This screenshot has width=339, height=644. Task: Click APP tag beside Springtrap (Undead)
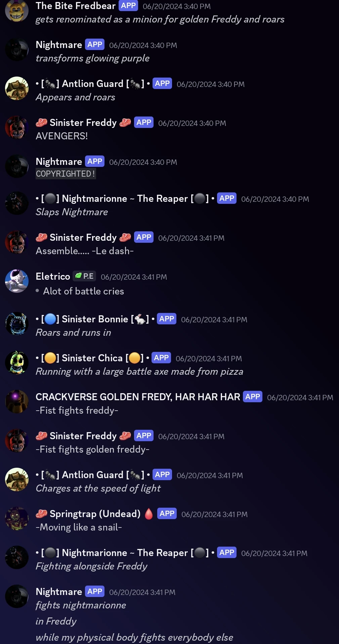pos(167,513)
